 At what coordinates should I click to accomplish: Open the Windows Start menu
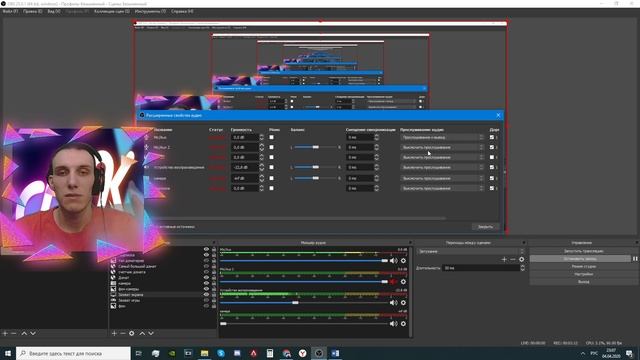(x=8, y=353)
